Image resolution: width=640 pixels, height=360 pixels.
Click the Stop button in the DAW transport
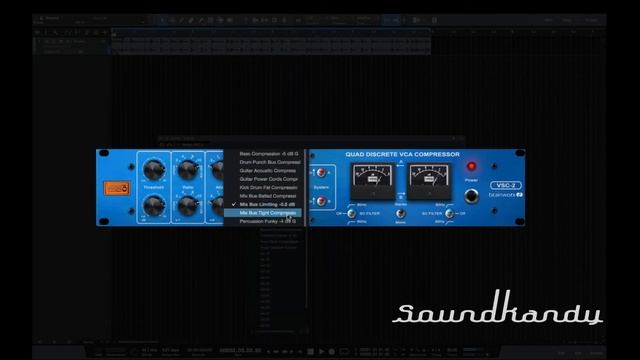point(311,351)
